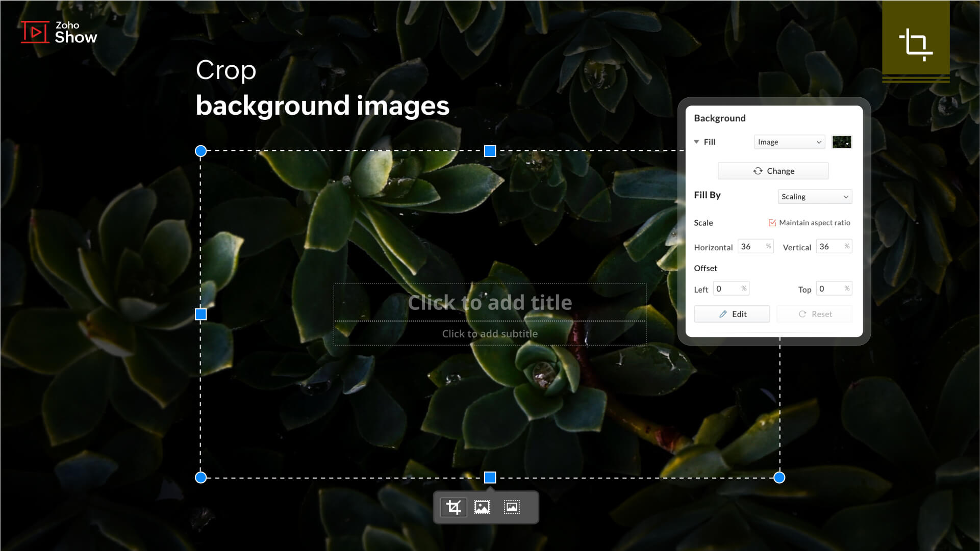Viewport: 980px width, 551px height.
Task: Click on Zoho Show logo icon
Action: [x=34, y=32]
